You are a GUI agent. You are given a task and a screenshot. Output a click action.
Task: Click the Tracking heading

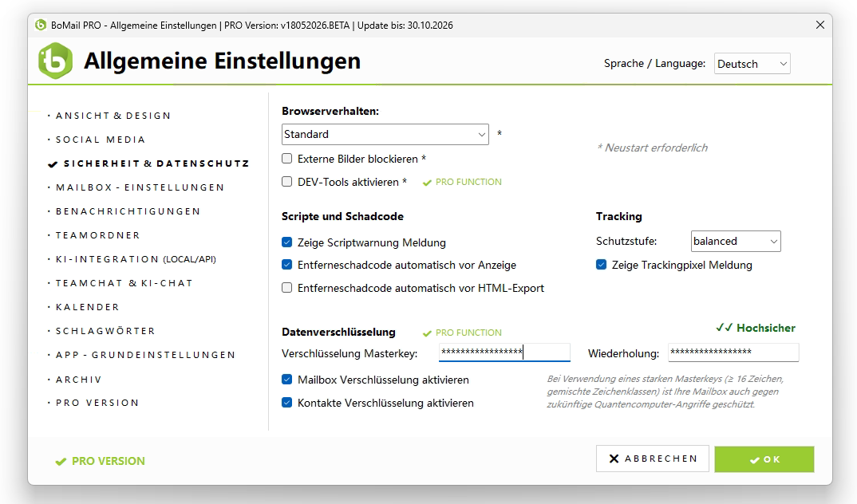click(x=618, y=216)
